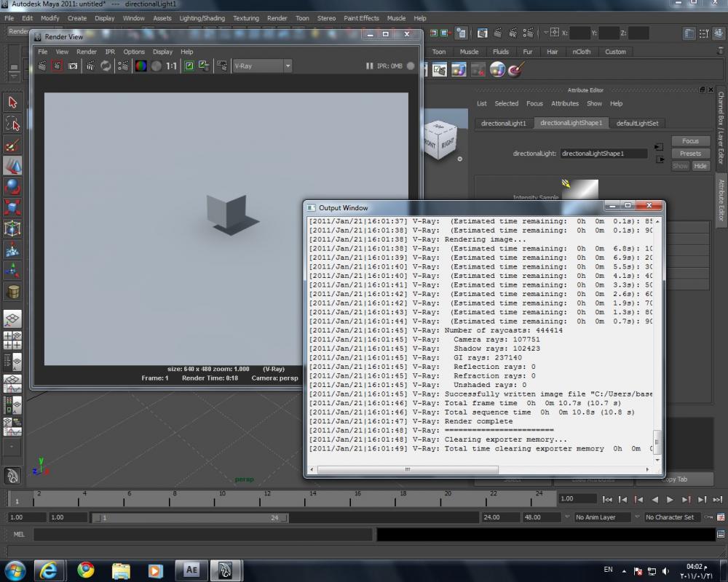Redo previous render in Render View
Screen dimensions: 728x582
coord(42,66)
